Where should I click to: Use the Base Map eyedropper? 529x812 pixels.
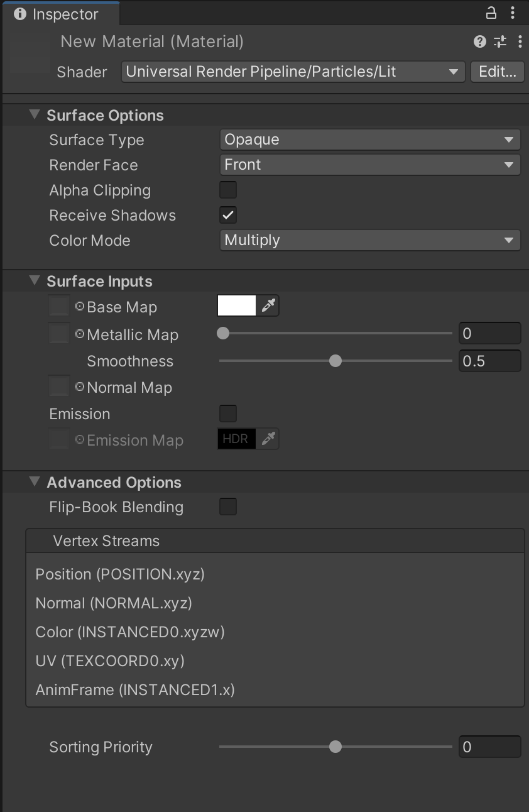pos(270,305)
